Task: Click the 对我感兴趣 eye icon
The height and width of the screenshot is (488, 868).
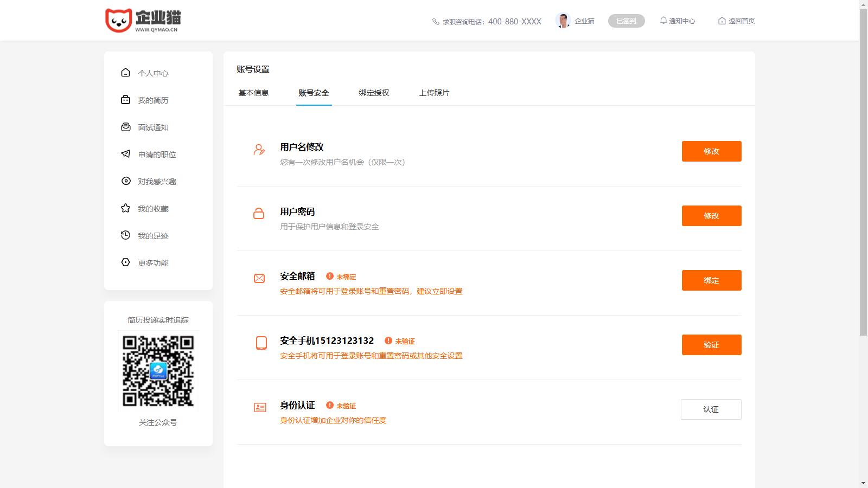Action: [126, 181]
